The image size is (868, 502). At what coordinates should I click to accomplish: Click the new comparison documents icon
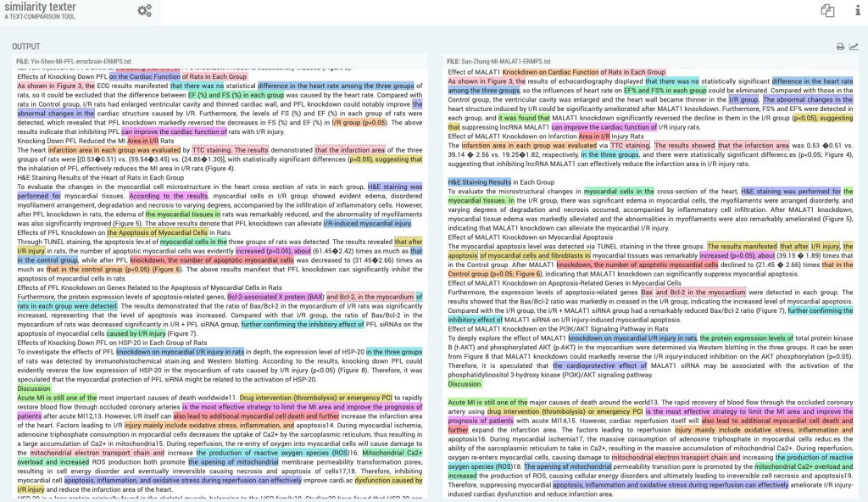[826, 11]
